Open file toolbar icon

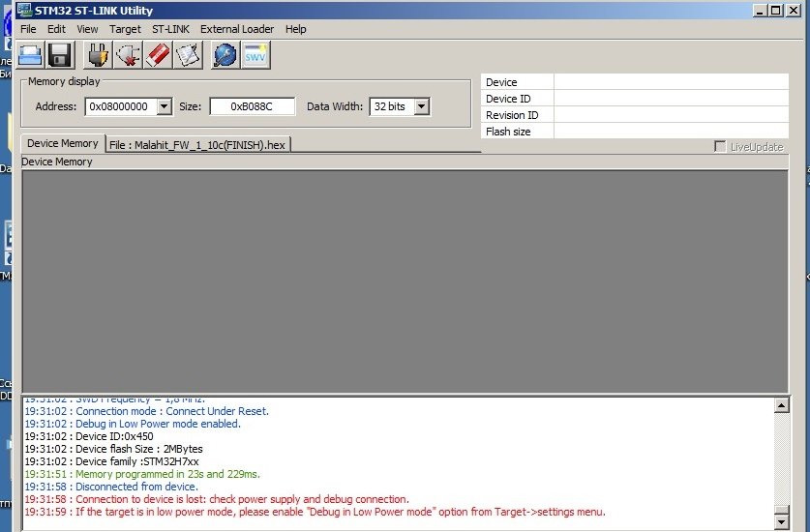[30, 55]
